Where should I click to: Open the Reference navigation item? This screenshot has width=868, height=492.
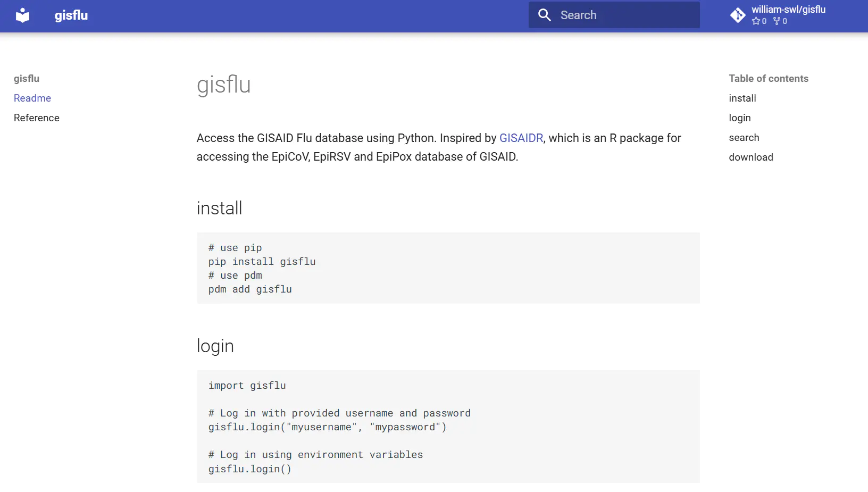37,118
